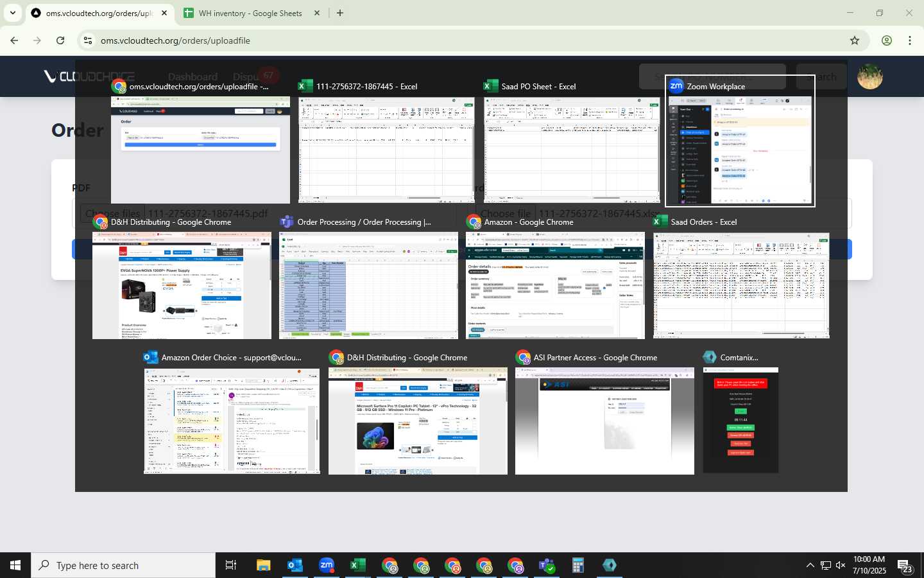Bookmark this page with the star icon
Image resolution: width=924 pixels, height=578 pixels.
point(855,40)
